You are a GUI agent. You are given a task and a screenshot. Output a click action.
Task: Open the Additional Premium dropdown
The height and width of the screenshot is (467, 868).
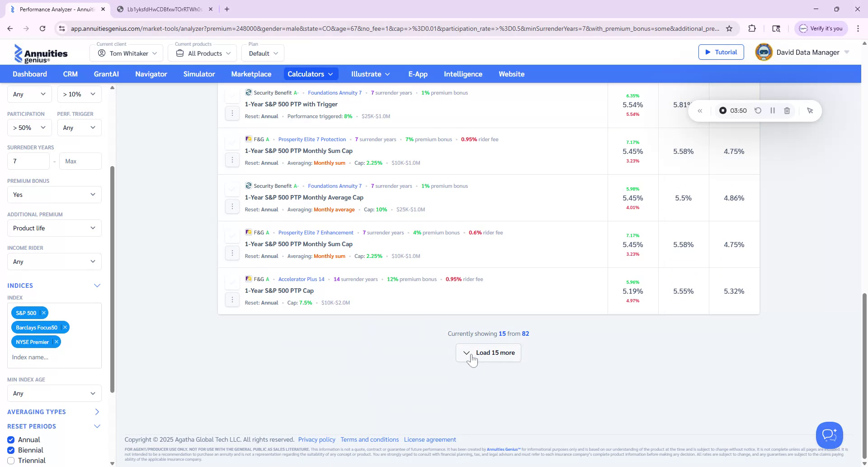54,228
